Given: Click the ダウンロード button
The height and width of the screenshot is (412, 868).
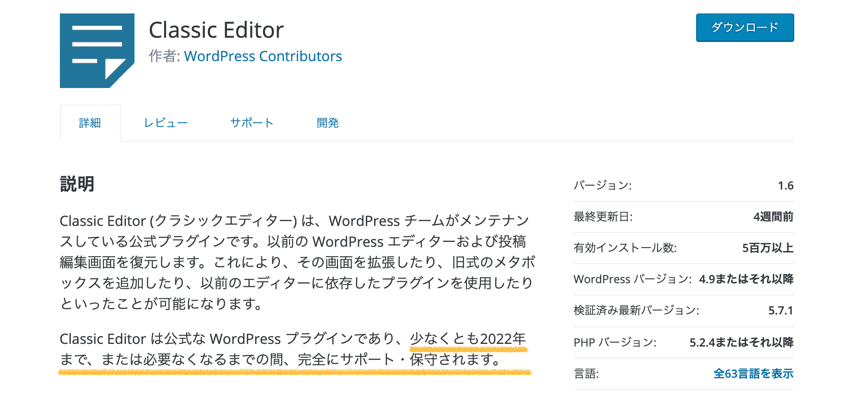Looking at the screenshot, I should [745, 28].
